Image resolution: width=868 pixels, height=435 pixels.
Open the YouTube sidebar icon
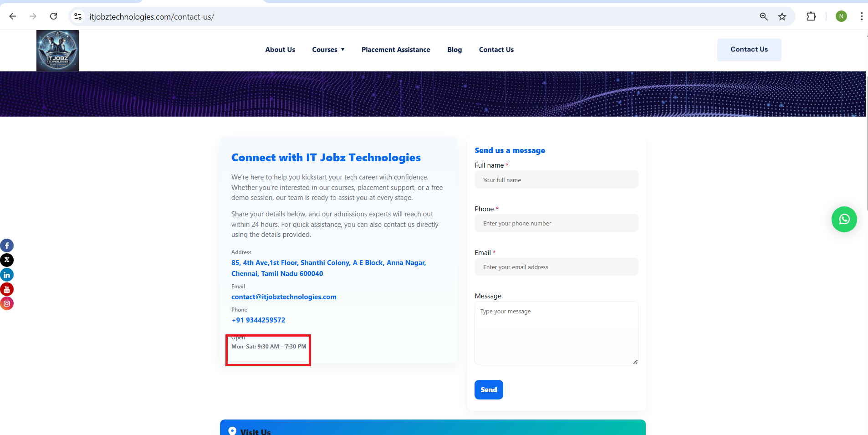7,289
